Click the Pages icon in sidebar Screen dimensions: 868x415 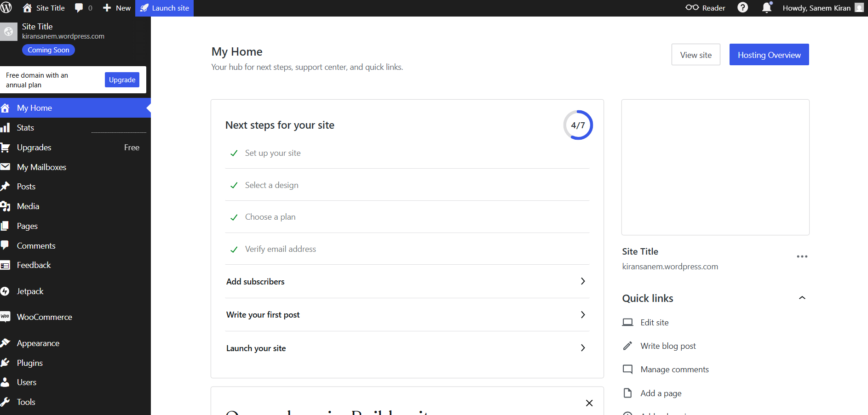point(5,226)
